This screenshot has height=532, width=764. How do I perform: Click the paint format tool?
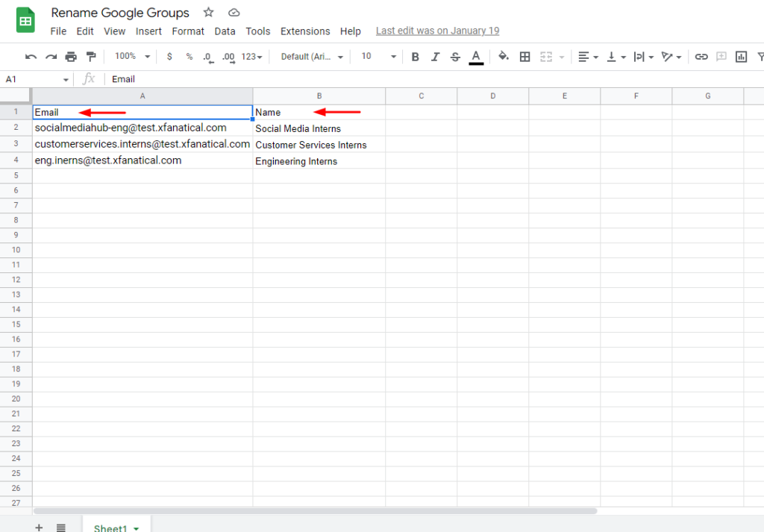pos(90,57)
